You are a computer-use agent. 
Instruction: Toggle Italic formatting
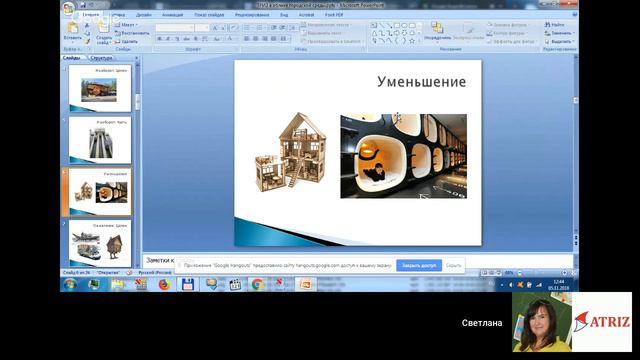pos(168,39)
